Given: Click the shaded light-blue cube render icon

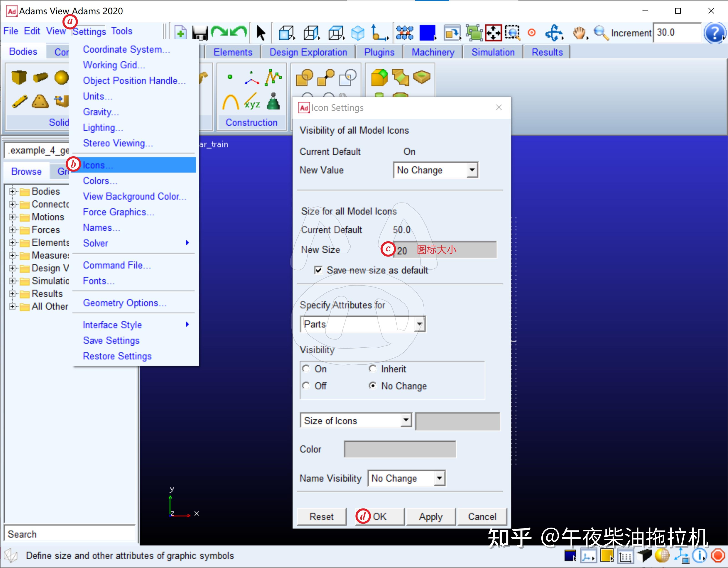Looking at the screenshot, I should [x=358, y=33].
